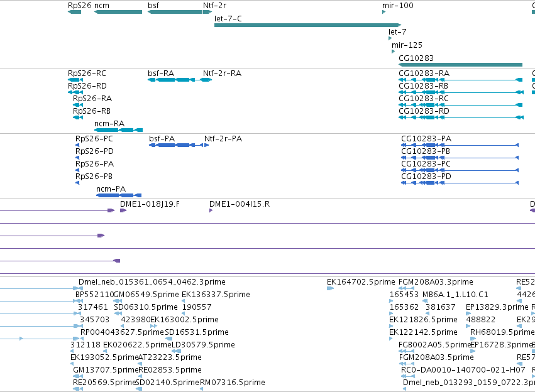Click the ncm-RA transcript label
The image size is (535, 392).
click(109, 123)
